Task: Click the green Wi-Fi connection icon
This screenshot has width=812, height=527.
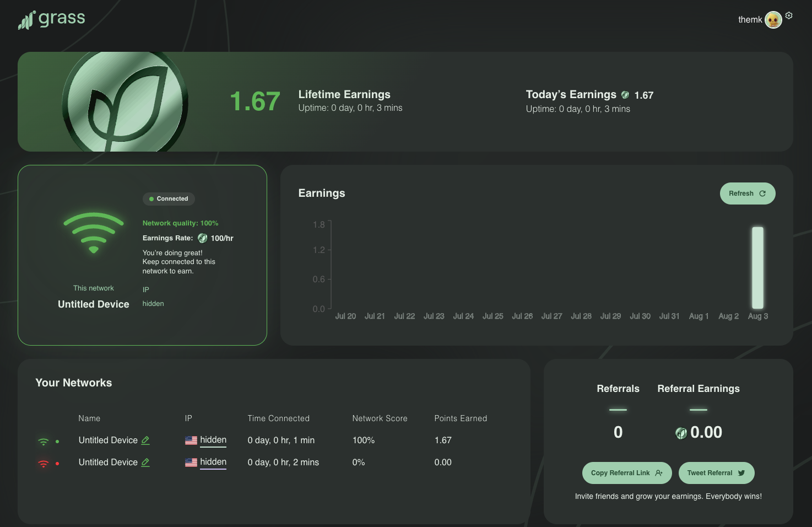Action: [94, 233]
